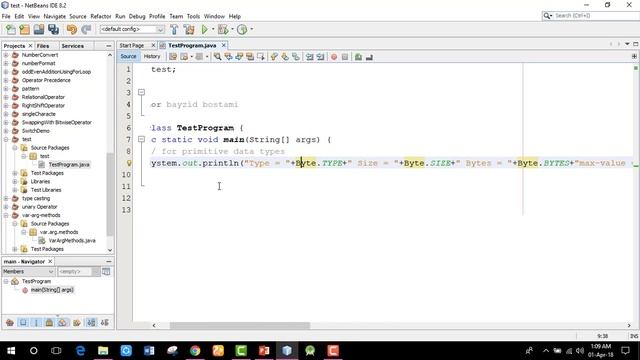Open the File menu
640x360 pixels.
click(x=6, y=16)
